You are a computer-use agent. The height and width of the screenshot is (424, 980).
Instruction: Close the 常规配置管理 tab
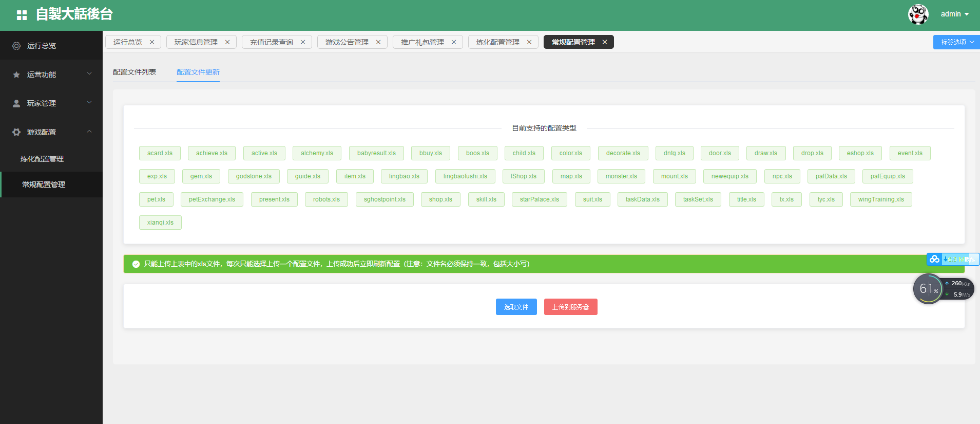pyautogui.click(x=605, y=42)
